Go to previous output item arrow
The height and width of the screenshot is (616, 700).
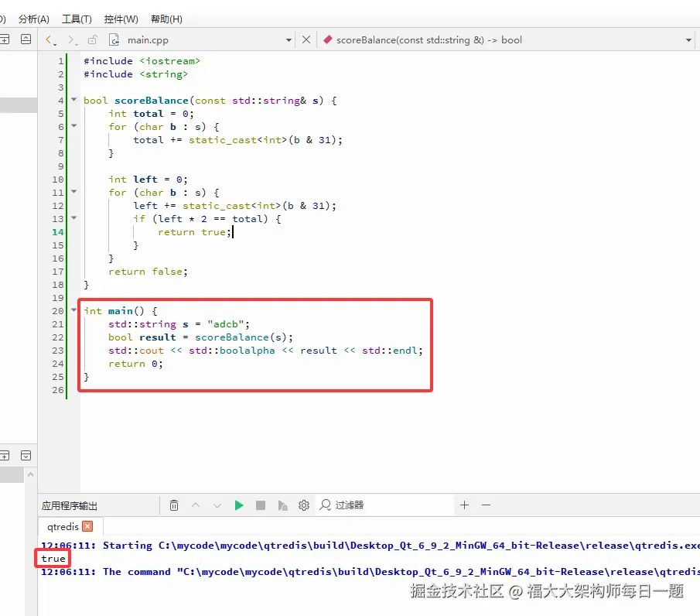coord(196,505)
